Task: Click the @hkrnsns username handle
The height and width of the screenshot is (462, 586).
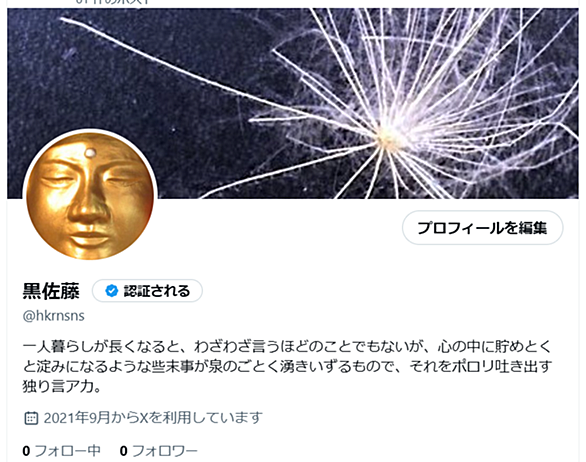Action: click(x=53, y=315)
